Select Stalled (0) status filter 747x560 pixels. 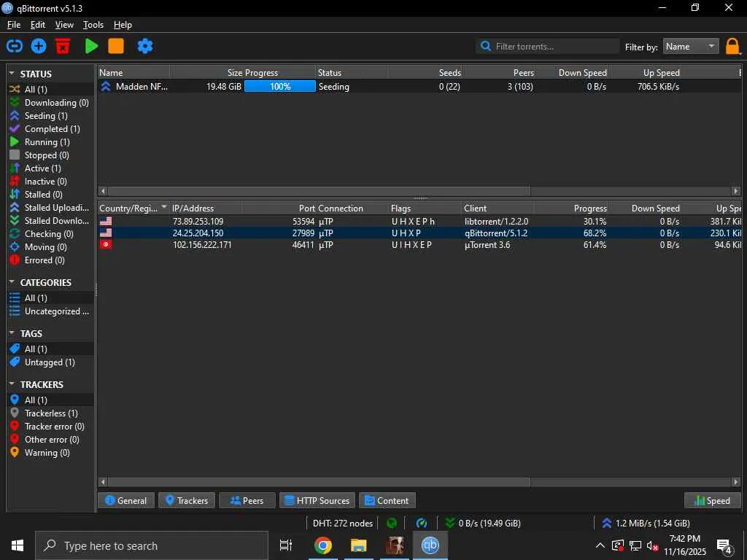[50, 194]
